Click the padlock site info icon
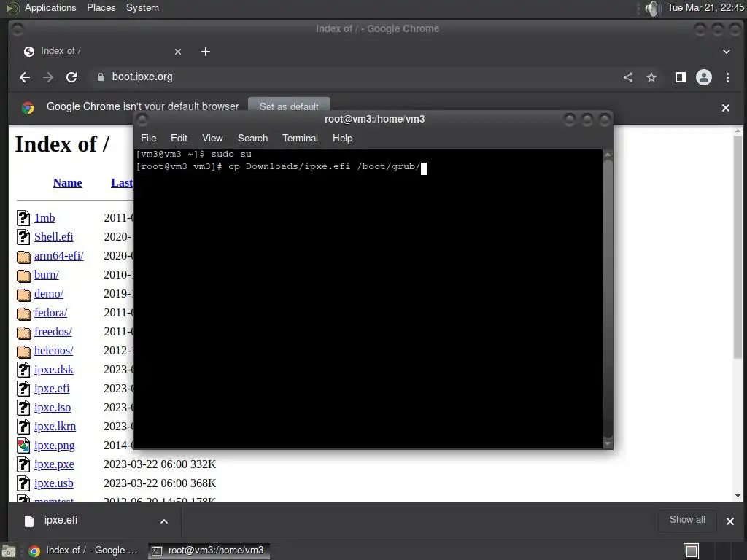The image size is (747, 560). [100, 77]
